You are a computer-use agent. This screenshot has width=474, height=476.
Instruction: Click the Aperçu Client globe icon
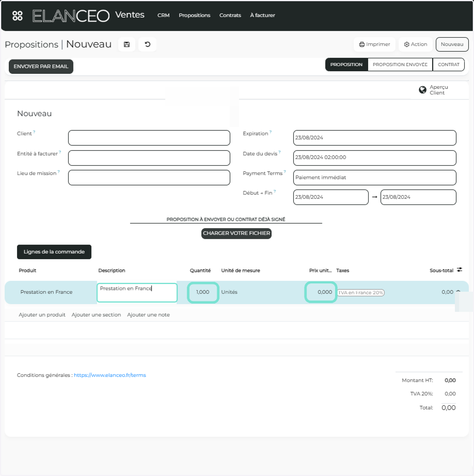(422, 90)
